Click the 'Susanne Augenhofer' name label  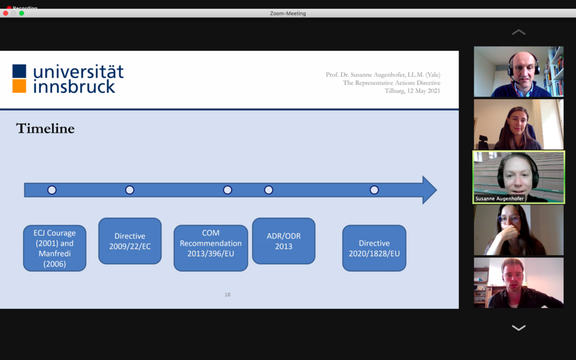[499, 199]
